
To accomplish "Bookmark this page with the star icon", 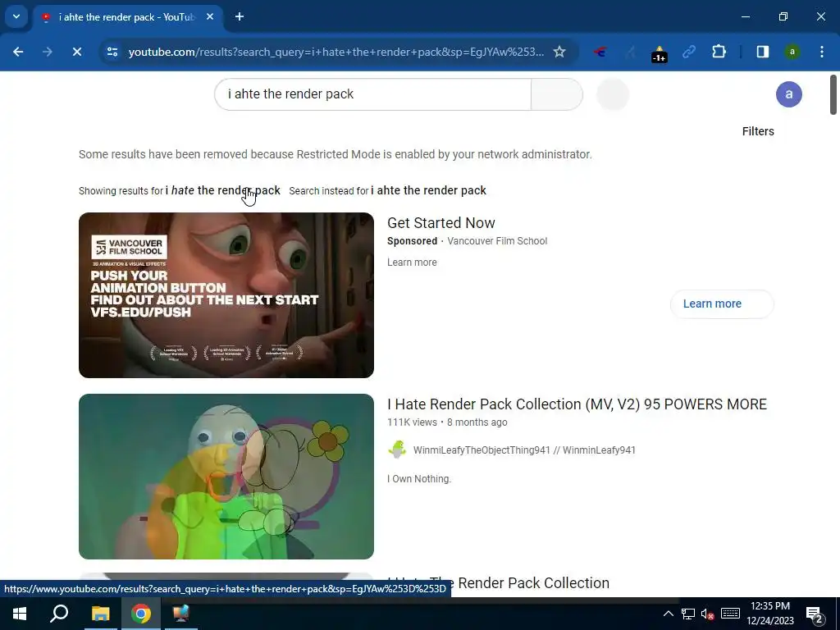I will tap(559, 52).
